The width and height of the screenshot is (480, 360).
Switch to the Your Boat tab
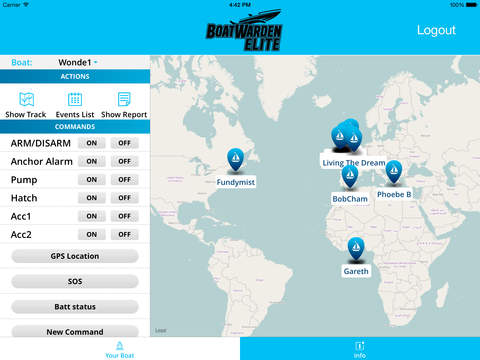[120, 349]
